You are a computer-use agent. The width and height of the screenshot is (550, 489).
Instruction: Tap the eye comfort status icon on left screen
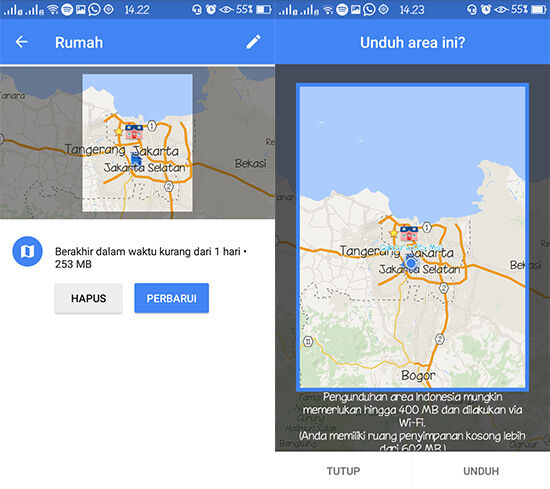pyautogui.click(x=226, y=9)
